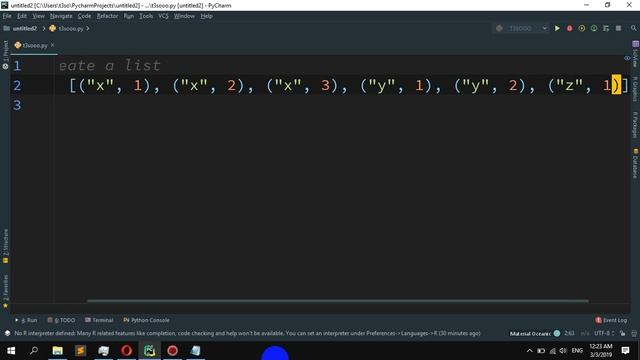The image size is (640, 360).
Task: Open the Windows Start menu
Action: coord(11,351)
